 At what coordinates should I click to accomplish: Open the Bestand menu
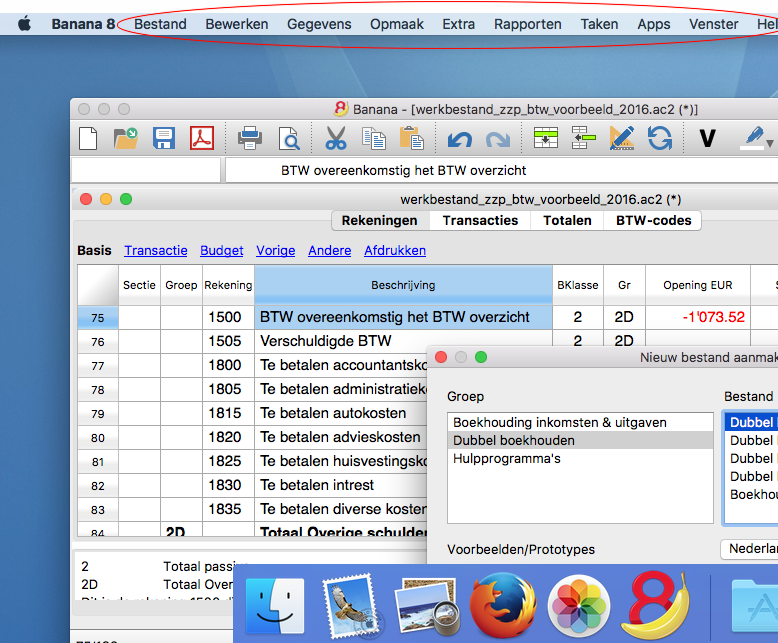click(x=160, y=24)
